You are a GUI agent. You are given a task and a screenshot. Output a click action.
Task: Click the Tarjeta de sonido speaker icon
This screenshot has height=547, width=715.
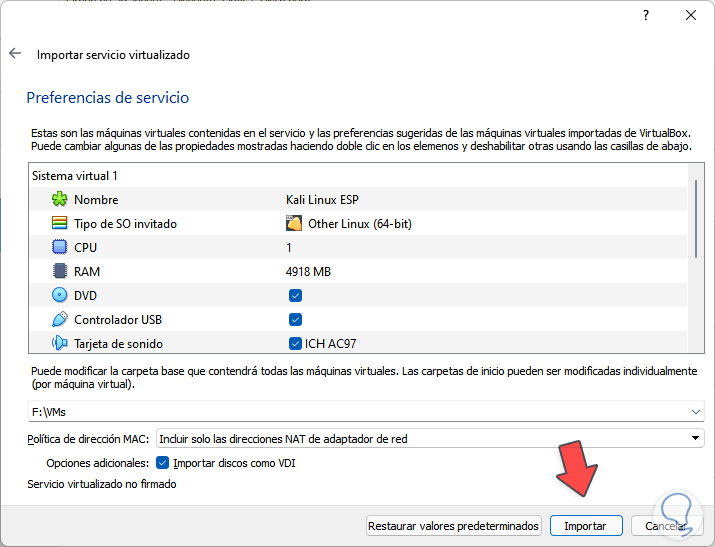tap(59, 343)
